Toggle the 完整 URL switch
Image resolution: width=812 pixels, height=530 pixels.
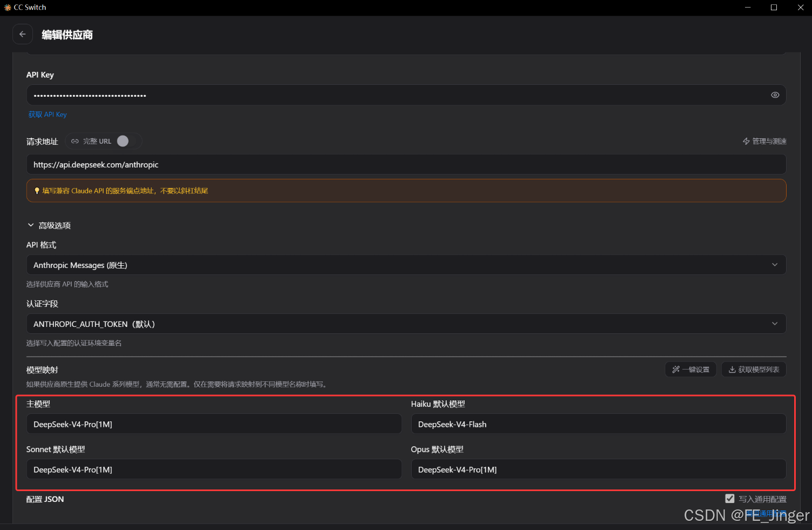(123, 141)
